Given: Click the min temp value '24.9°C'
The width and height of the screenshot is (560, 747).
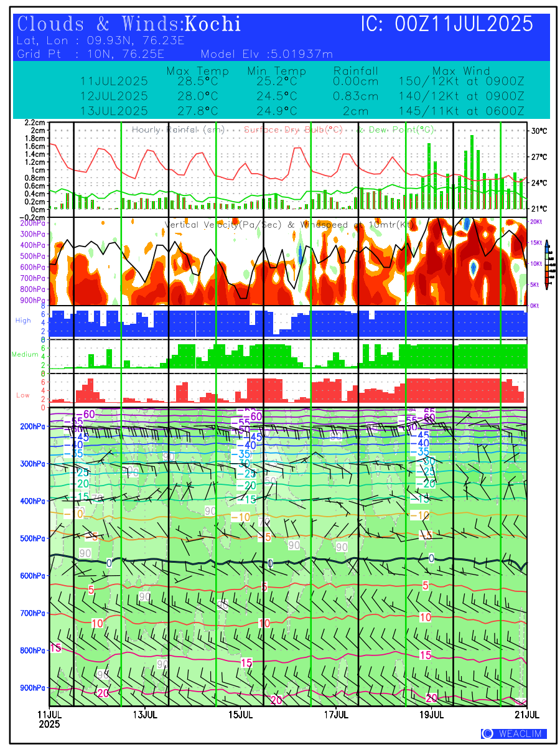Looking at the screenshot, I should [276, 111].
